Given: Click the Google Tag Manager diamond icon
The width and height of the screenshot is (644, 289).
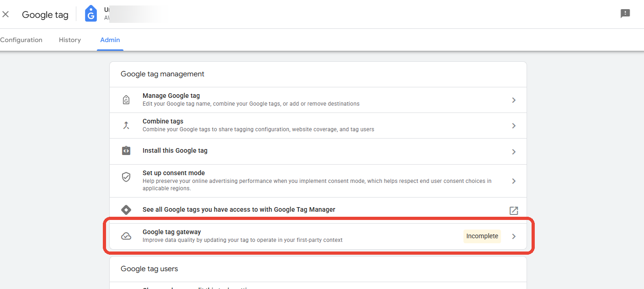Looking at the screenshot, I should coord(126,210).
